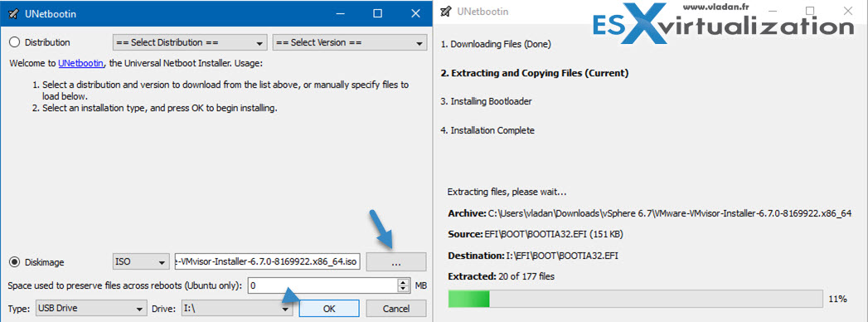Click '3. Installing Bootloader' step
Viewport: 868px width, 322px height.
pyautogui.click(x=487, y=101)
